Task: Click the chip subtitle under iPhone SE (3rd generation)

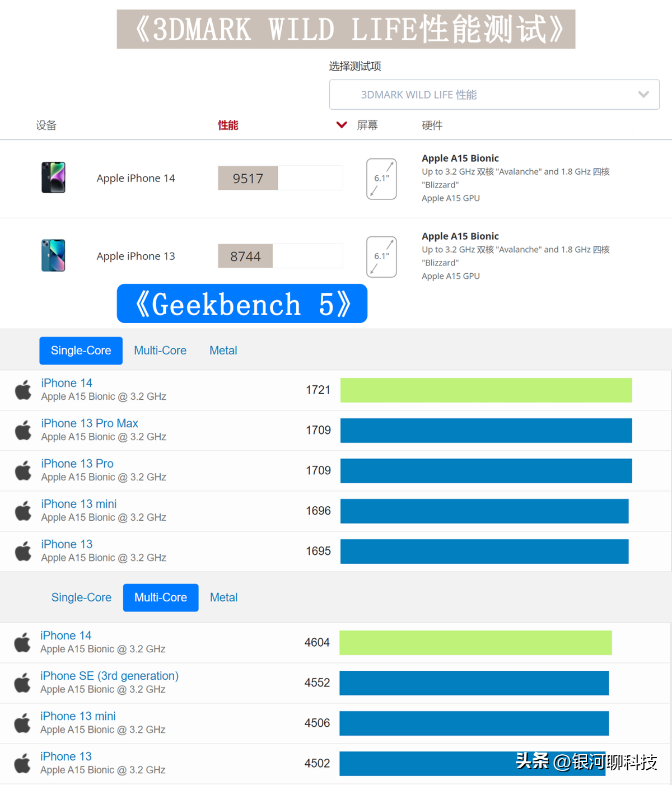Action: pos(103,689)
